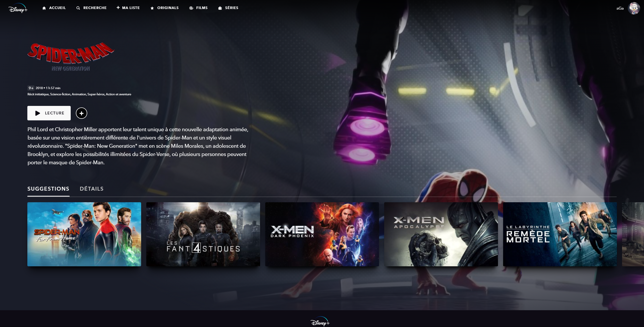This screenshot has width=644, height=327.
Task: Click the film reel icon for Films
Action: [x=191, y=8]
